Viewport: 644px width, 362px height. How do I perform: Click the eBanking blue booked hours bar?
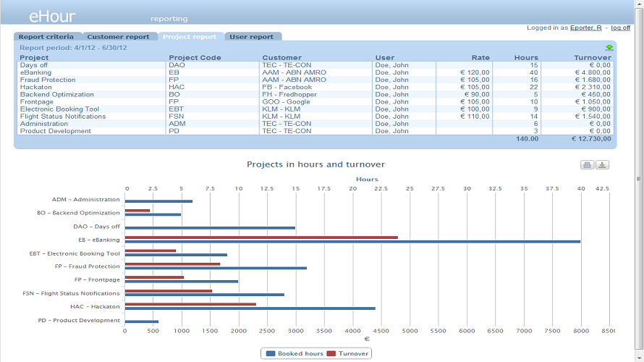click(352, 242)
